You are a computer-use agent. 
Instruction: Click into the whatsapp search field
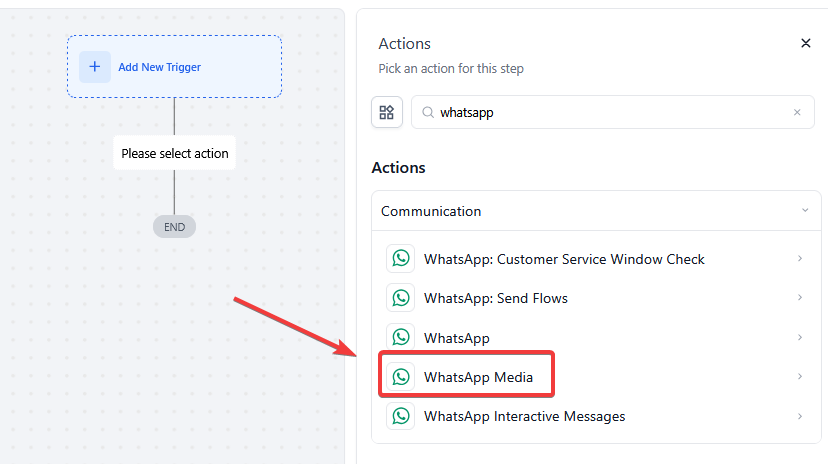pos(613,112)
